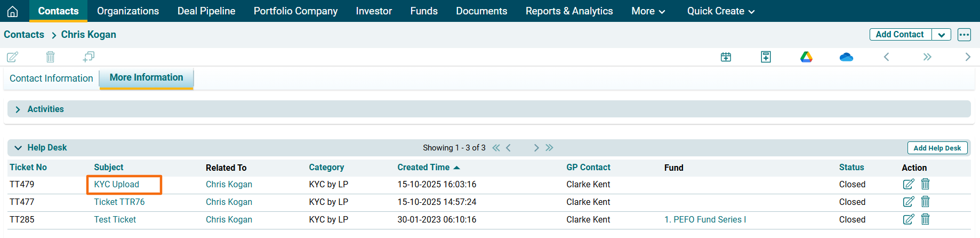980x238 pixels.
Task: Open the Add Contact dropdown arrow
Action: point(942,35)
